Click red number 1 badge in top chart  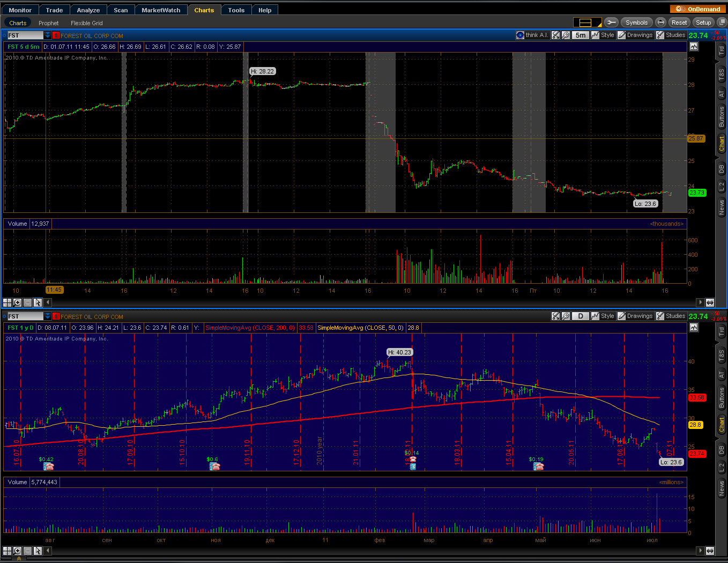pos(56,35)
